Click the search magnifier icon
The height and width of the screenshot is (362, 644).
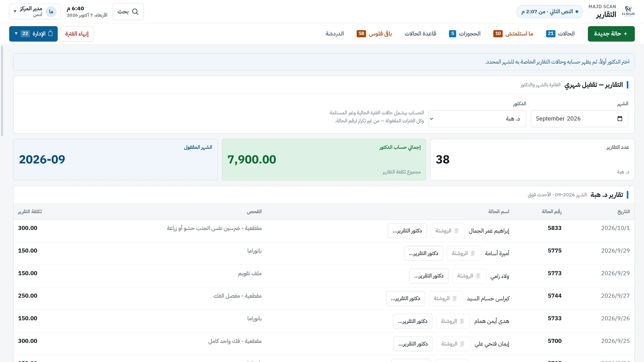135,12
